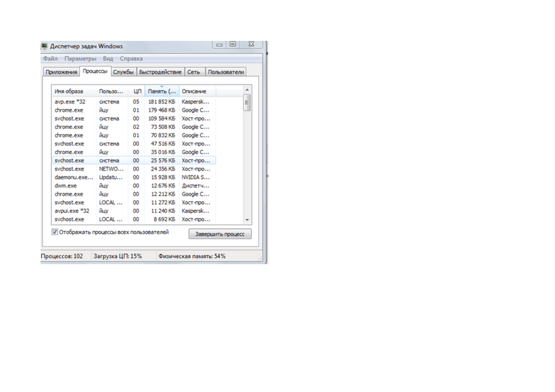Image resolution: width=555 pixels, height=392 pixels.
Task: Open the Файл menu
Action: pos(50,58)
